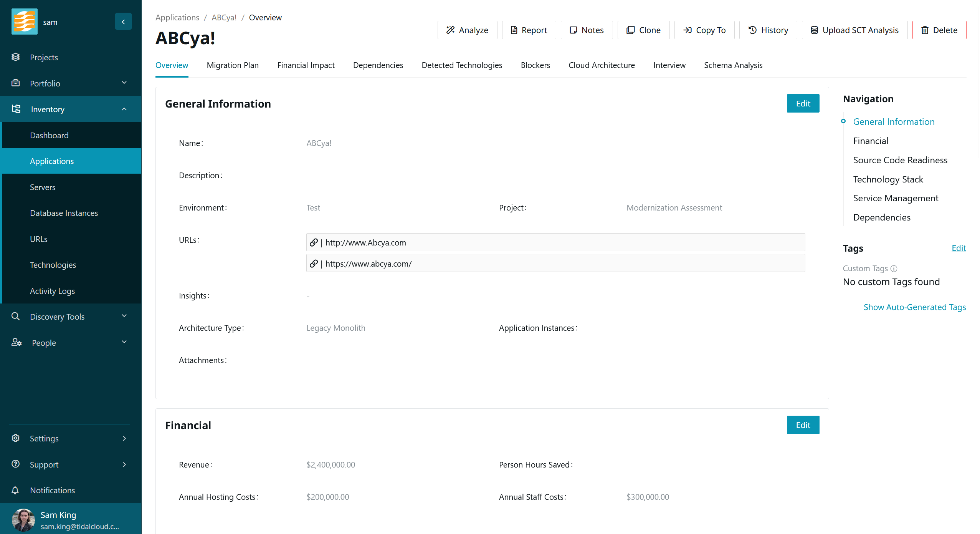980x534 pixels.
Task: Select the Cloud Architecture tab
Action: click(602, 65)
